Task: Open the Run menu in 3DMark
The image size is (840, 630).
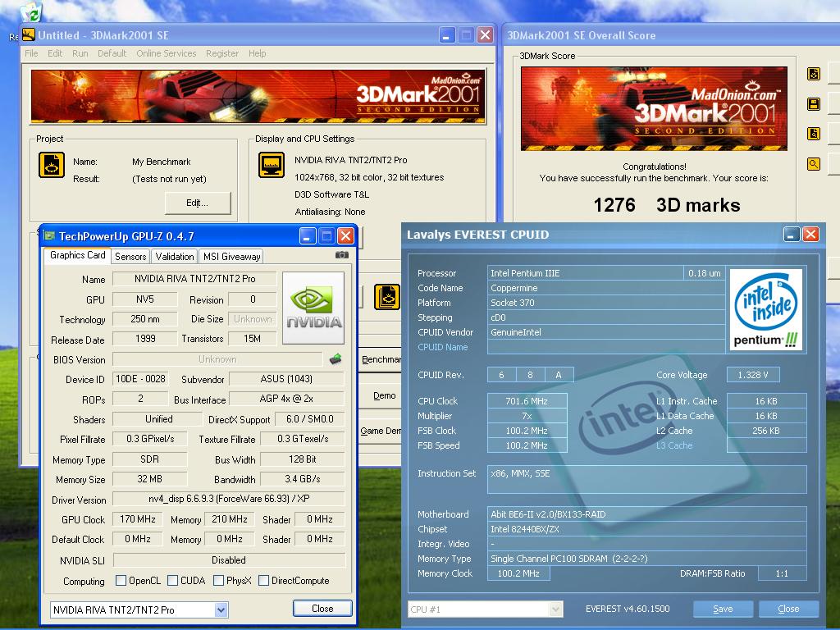Action: 80,53
